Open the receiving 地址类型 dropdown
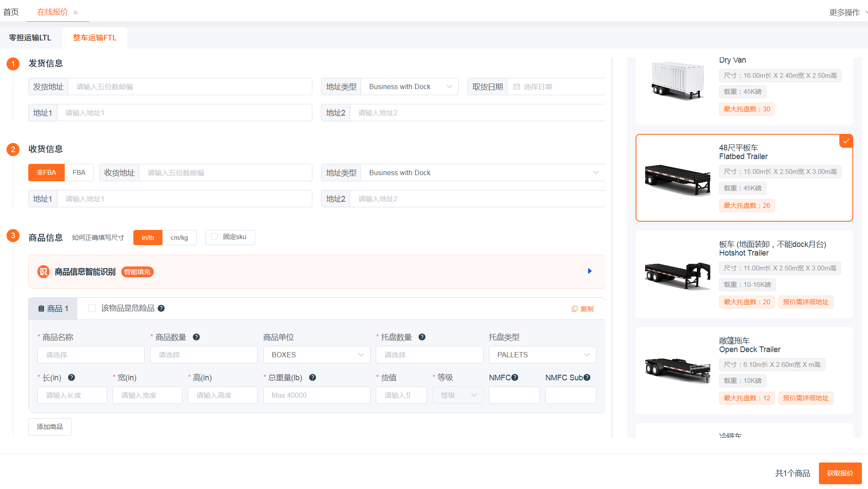This screenshot has width=868, height=489. tap(483, 173)
